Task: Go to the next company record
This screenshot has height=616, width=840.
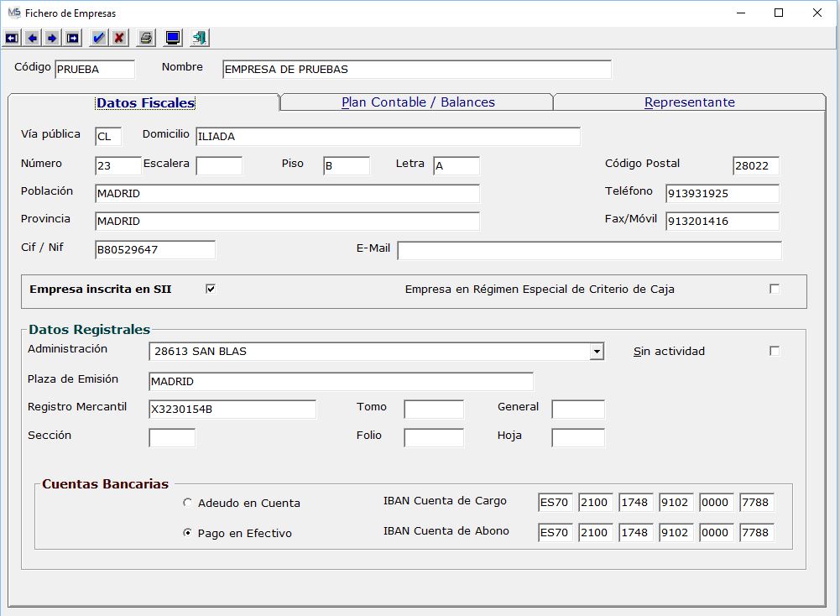Action: pos(52,38)
